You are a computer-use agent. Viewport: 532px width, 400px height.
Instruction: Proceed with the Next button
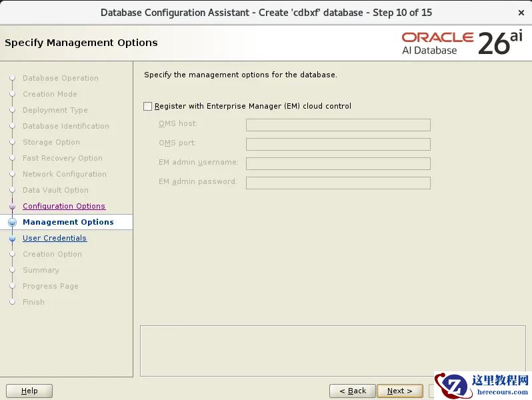(400, 391)
